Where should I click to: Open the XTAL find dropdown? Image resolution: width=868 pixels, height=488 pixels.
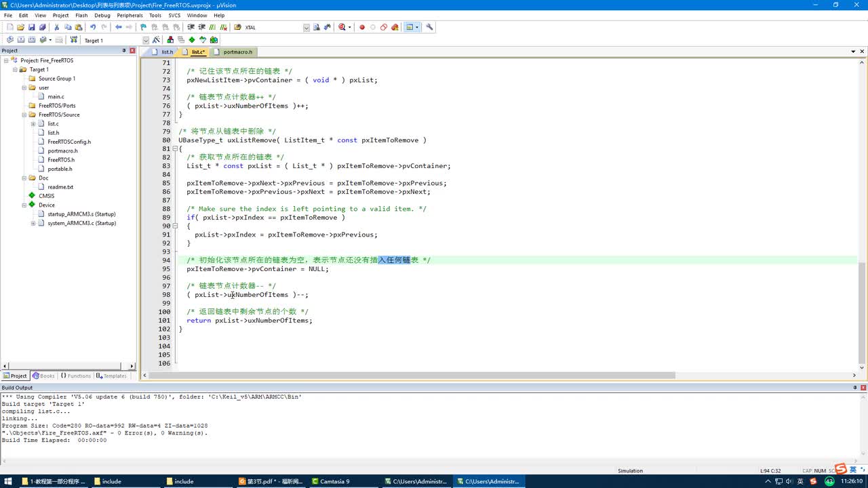click(x=307, y=27)
